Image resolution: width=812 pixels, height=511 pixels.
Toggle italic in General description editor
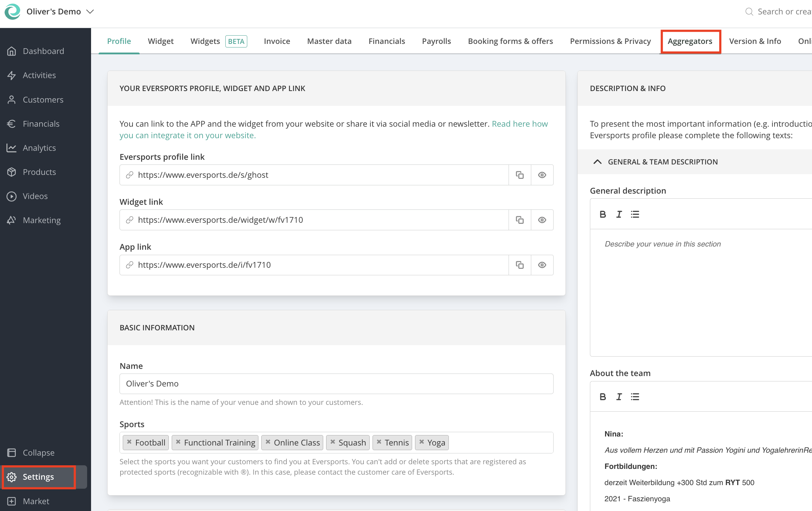pos(619,214)
